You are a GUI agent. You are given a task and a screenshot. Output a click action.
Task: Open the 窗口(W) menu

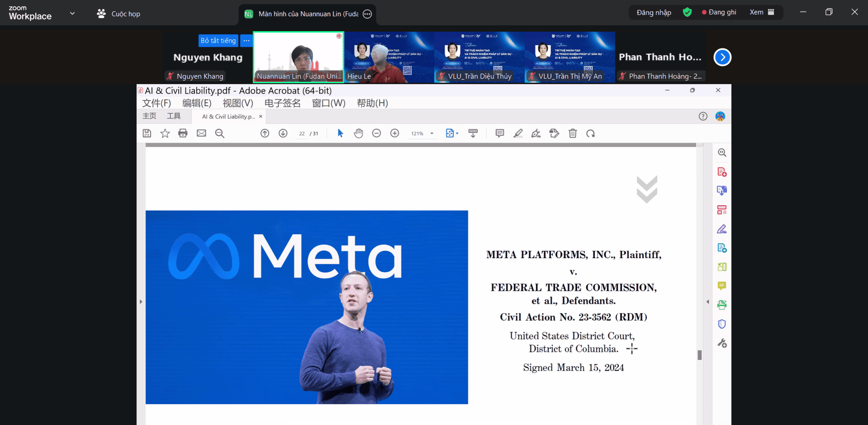tap(329, 103)
